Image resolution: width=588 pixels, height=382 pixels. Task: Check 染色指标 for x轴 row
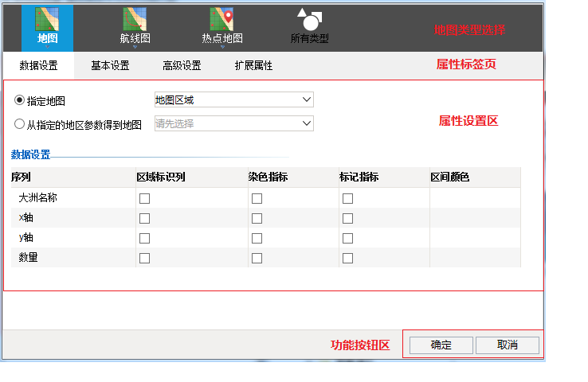tap(257, 218)
